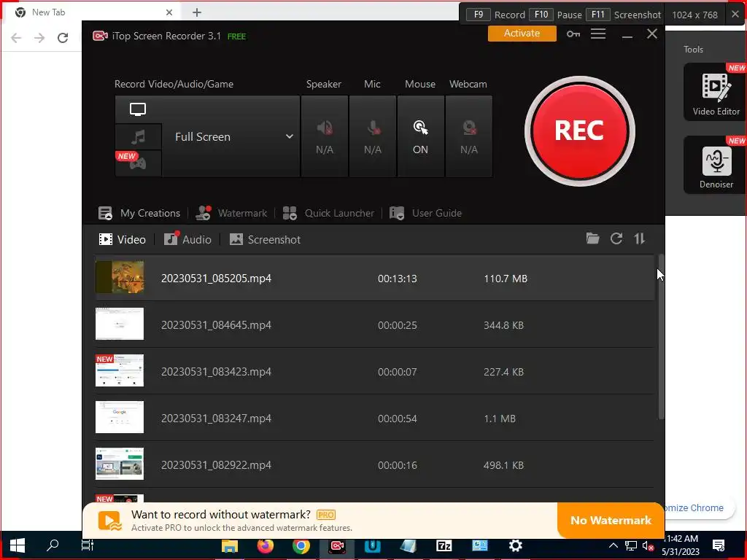Image resolution: width=747 pixels, height=560 pixels.
Task: Switch to the Audio file list
Action: pyautogui.click(x=187, y=239)
